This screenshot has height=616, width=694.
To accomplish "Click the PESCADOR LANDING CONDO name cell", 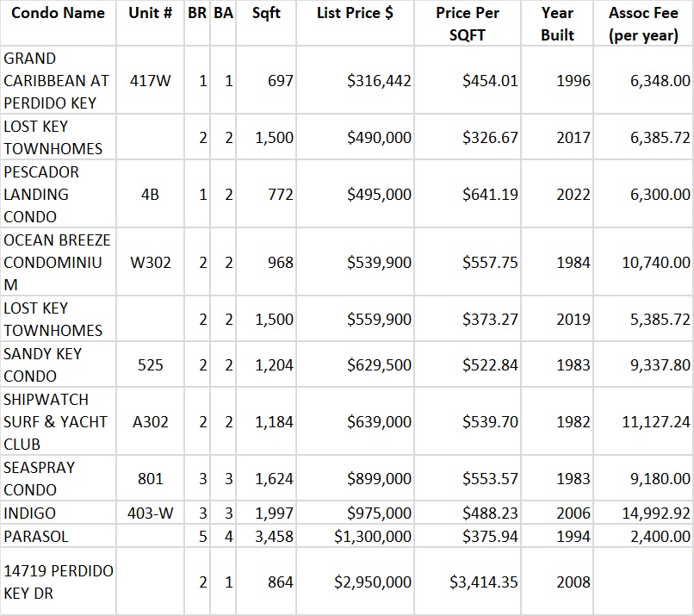I will coord(57,194).
